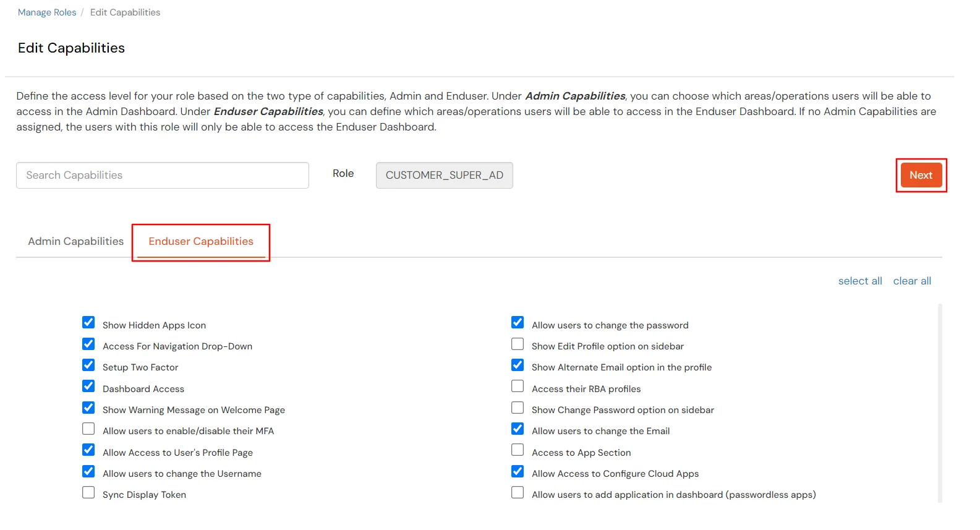Screen dimensions: 980x530
Task: Click the Edit Capabilities page heading
Action: (71, 48)
